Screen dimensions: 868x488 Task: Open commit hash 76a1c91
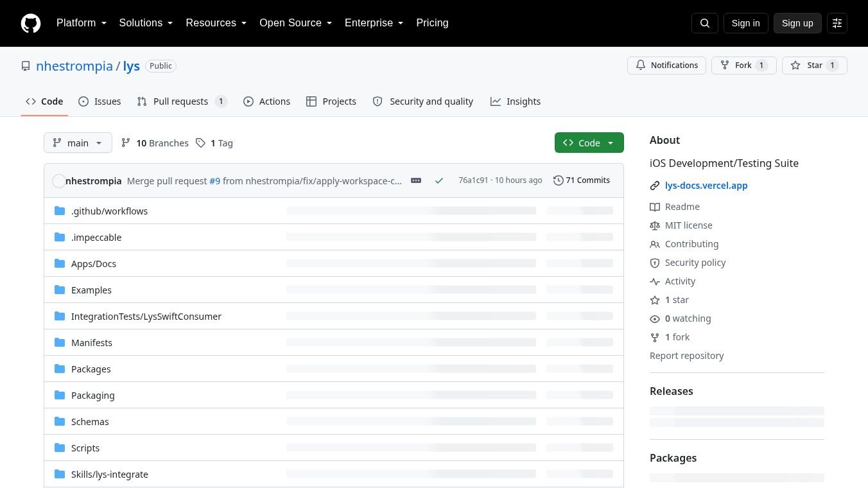click(x=473, y=180)
